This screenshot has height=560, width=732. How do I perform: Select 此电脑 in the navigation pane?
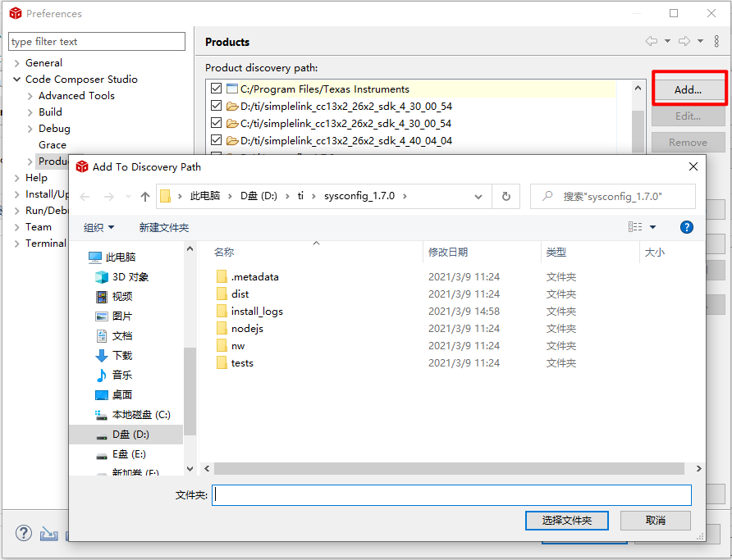(x=120, y=257)
